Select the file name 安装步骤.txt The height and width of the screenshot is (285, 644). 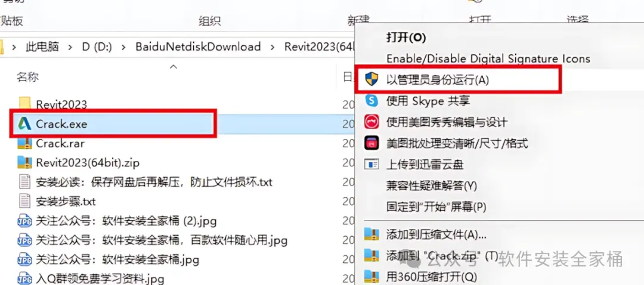coord(66,202)
